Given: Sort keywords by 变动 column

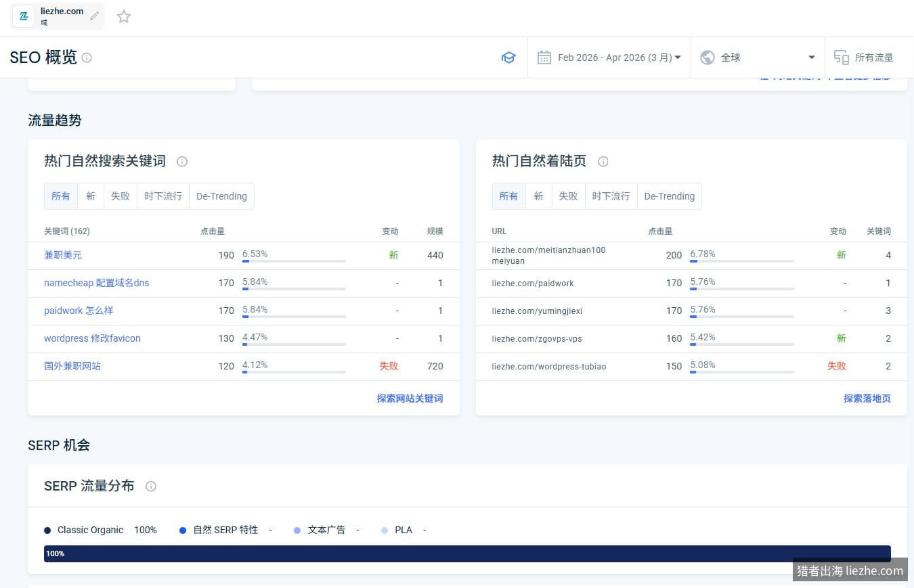Looking at the screenshot, I should tap(390, 231).
